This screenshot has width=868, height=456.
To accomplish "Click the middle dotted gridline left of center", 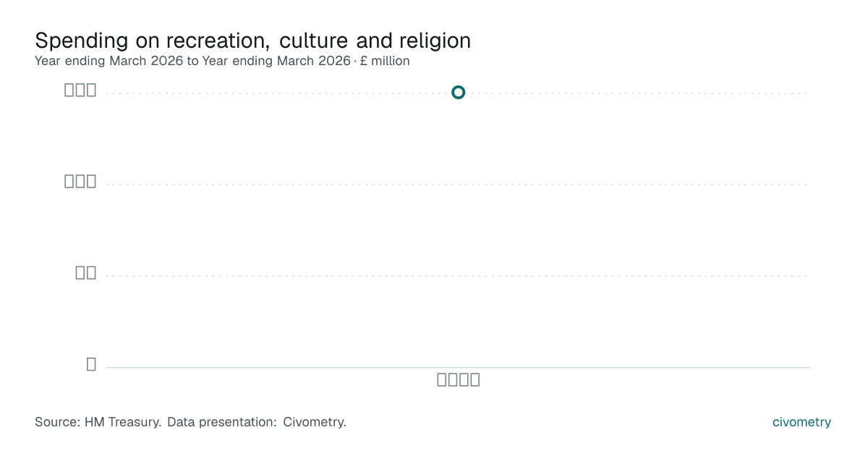I will point(282,185).
